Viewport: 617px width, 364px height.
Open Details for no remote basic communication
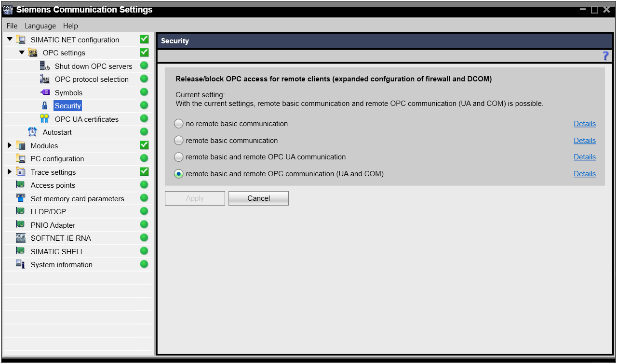(x=585, y=124)
